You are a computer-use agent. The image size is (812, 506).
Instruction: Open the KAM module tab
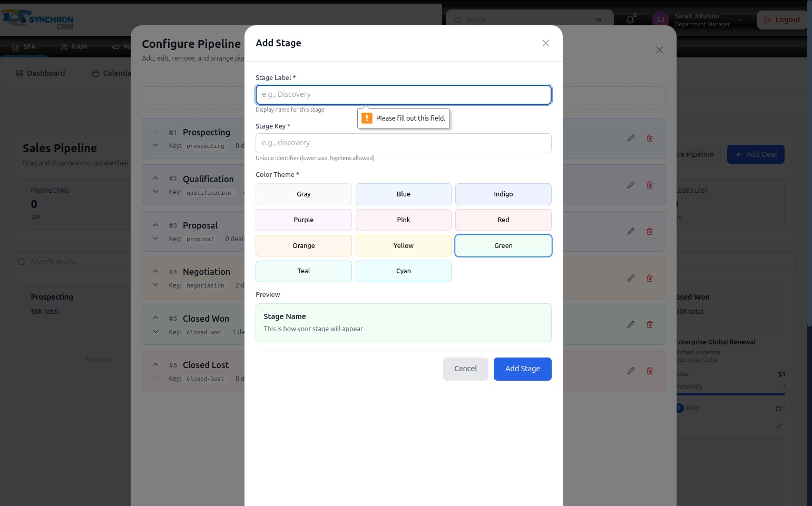click(74, 47)
